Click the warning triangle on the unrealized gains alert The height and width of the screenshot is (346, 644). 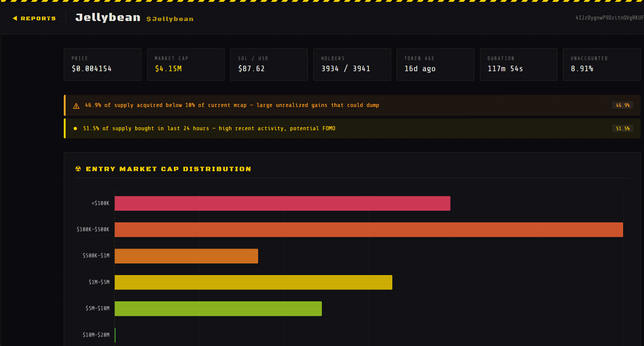click(76, 105)
